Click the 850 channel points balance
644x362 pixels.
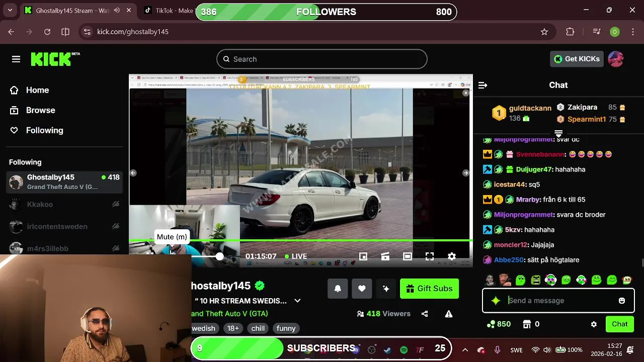pyautogui.click(x=499, y=324)
